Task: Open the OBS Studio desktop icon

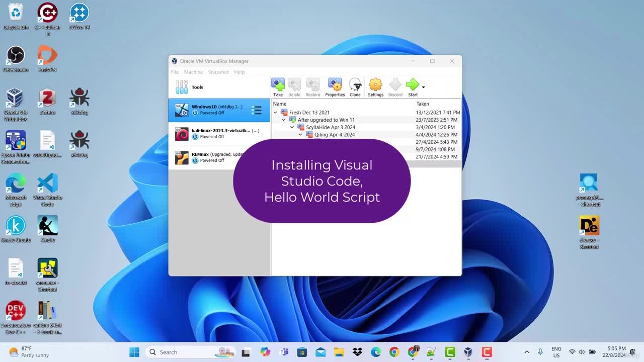Action: 16,59
